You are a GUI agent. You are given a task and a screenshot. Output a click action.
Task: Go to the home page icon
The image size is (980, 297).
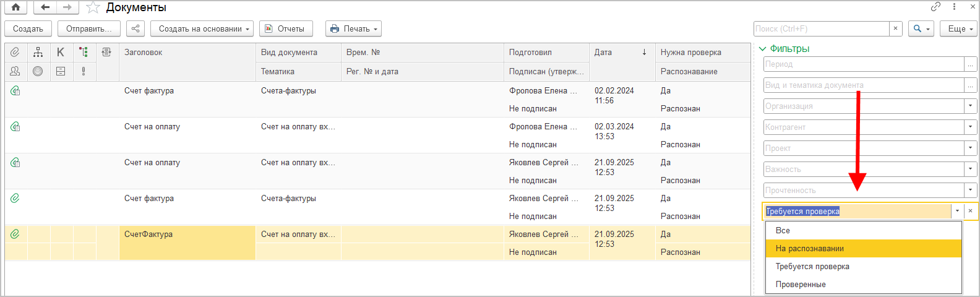click(15, 7)
